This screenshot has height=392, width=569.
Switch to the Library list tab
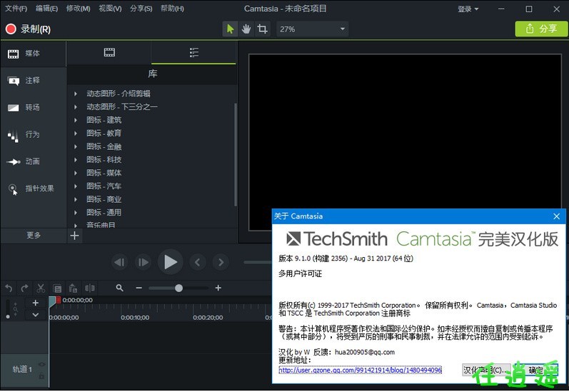193,53
